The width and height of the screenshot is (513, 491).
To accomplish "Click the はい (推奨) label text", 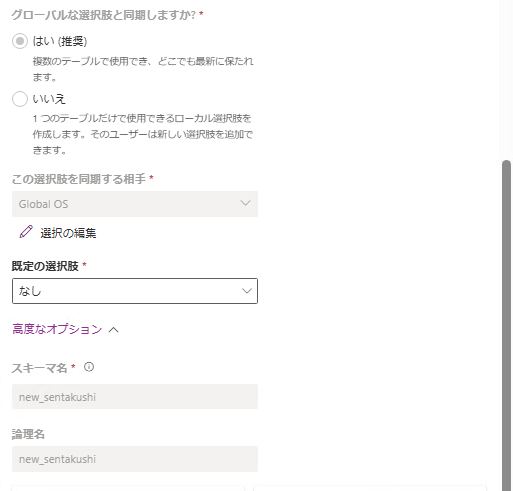I will (x=60, y=41).
